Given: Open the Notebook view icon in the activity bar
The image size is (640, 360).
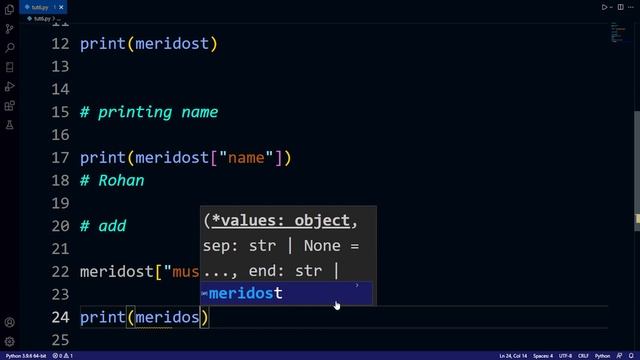Looking at the screenshot, I should coord(9,67).
